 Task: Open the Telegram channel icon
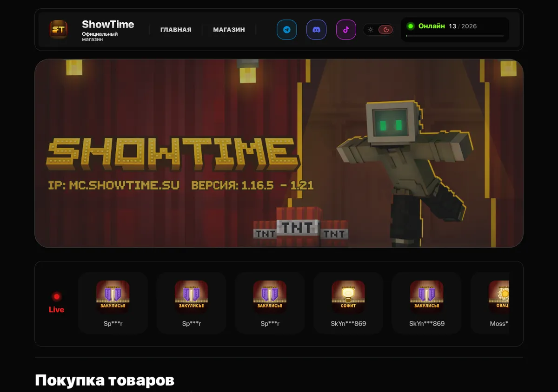pos(287,30)
